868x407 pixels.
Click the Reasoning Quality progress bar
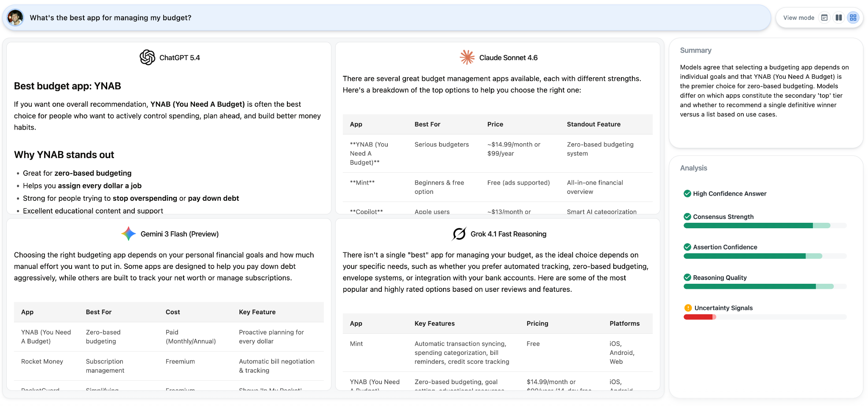765,287
